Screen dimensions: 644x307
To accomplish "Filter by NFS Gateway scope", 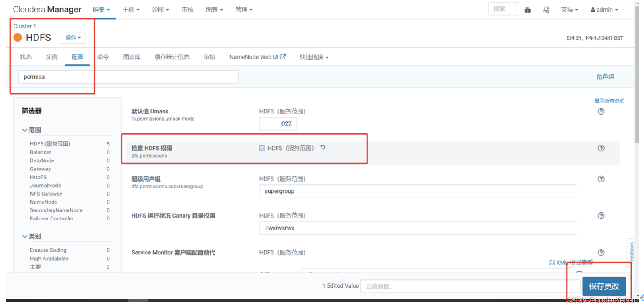I will click(x=46, y=194).
